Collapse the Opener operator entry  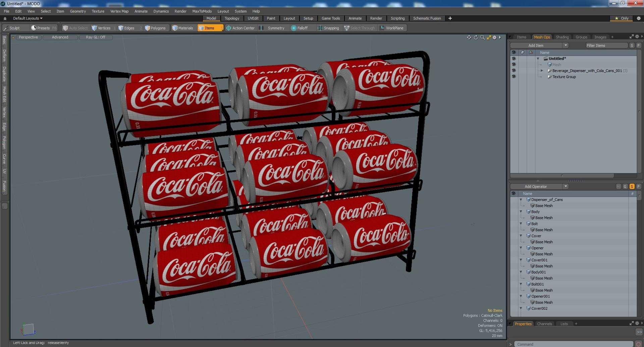coord(521,248)
